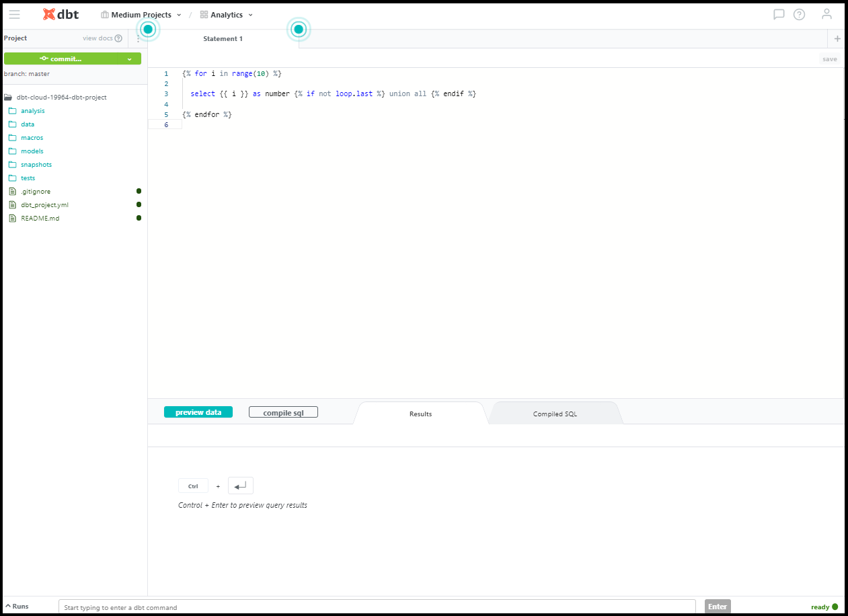Image resolution: width=848 pixels, height=616 pixels.
Task: Place cursor on editor line 1 for-loop
Action: (231, 73)
